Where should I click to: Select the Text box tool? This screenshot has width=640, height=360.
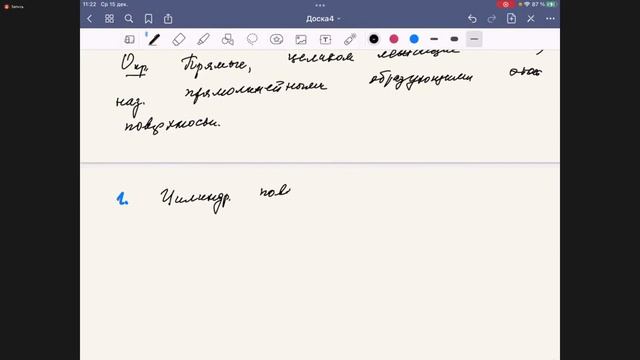325,40
